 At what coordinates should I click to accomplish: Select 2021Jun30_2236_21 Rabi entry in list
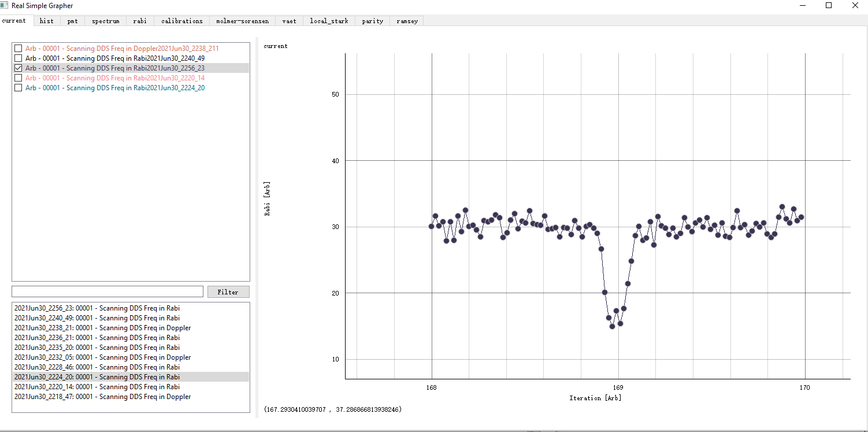(131, 338)
